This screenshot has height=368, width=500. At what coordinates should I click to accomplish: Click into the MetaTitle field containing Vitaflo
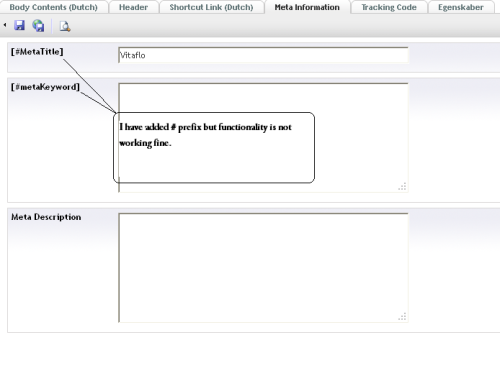pyautogui.click(x=263, y=55)
